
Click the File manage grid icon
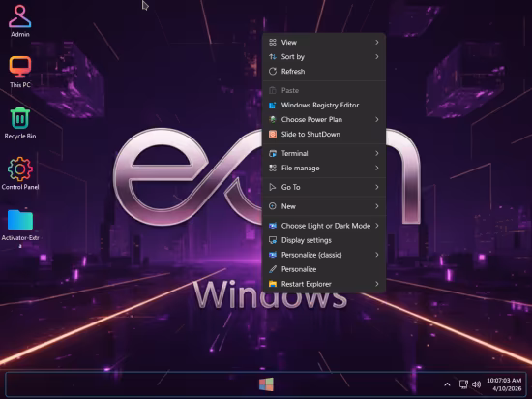pos(273,169)
